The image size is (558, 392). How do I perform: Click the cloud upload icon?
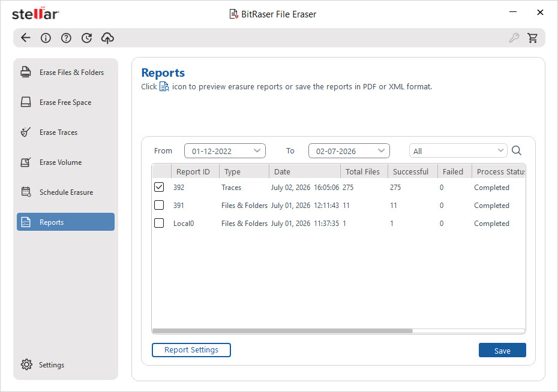coord(107,38)
